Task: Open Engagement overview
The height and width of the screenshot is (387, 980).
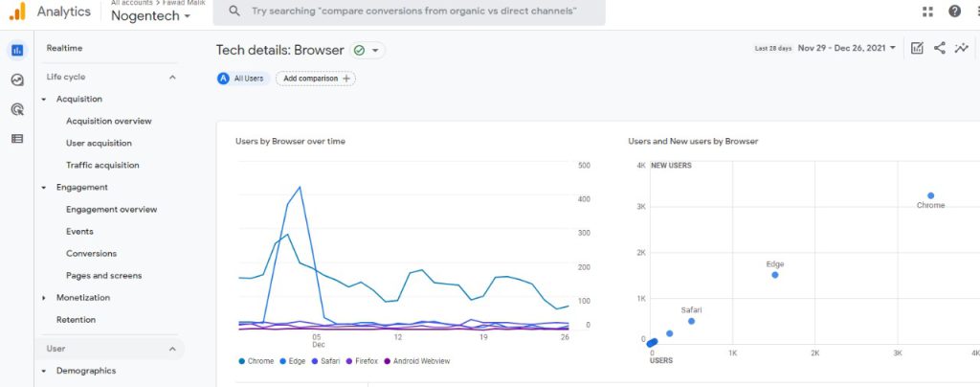Action: pyautogui.click(x=111, y=210)
